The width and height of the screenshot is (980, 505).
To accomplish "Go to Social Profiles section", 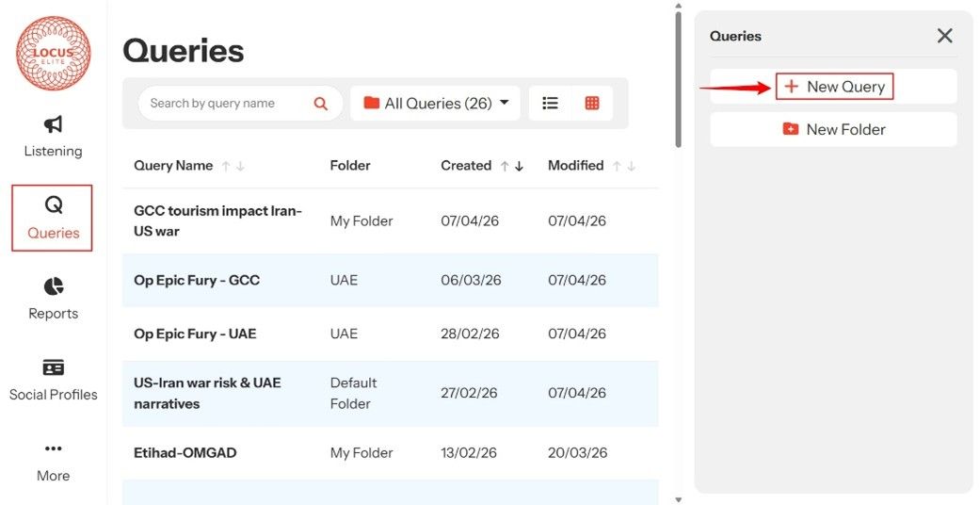I will (x=53, y=380).
